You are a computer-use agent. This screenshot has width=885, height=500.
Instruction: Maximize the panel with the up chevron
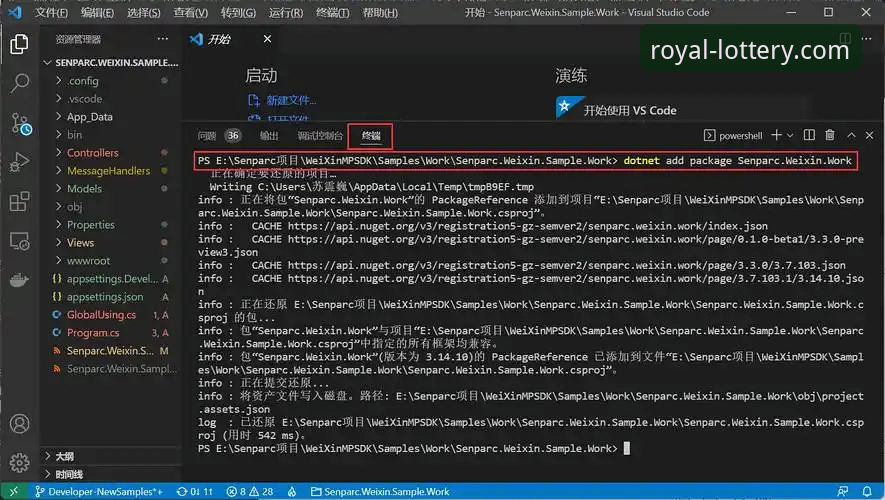(x=851, y=135)
